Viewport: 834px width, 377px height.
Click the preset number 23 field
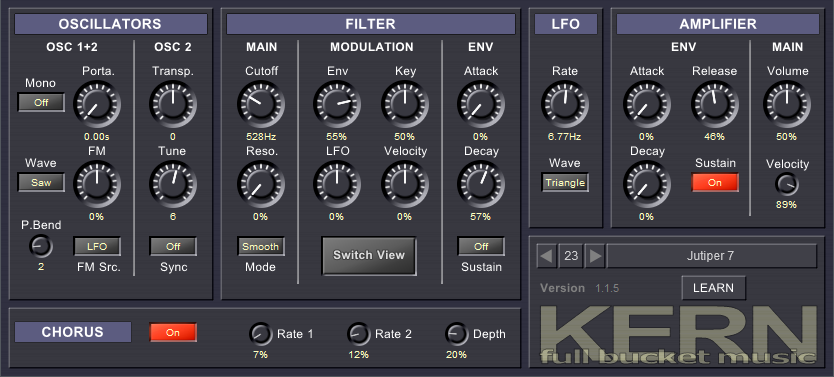click(571, 256)
